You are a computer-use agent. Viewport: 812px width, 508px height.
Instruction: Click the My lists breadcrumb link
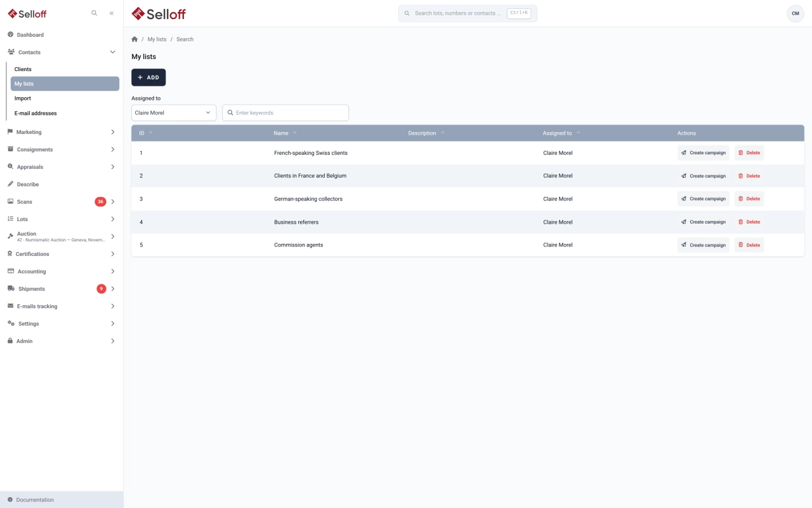tap(157, 39)
